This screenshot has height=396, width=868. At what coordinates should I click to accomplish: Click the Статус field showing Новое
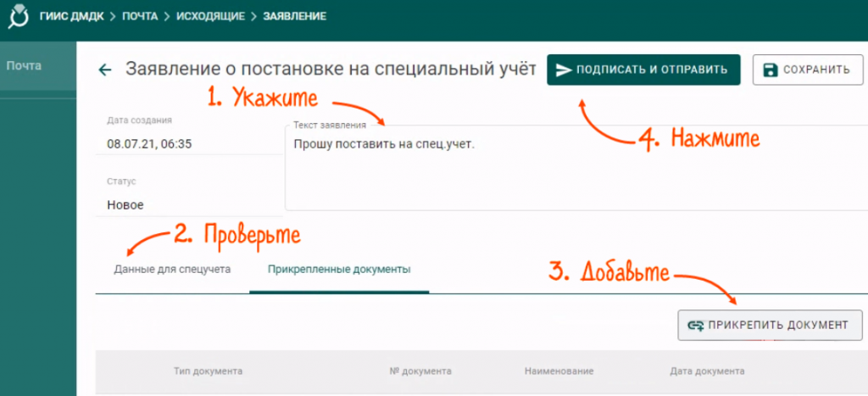point(125,204)
